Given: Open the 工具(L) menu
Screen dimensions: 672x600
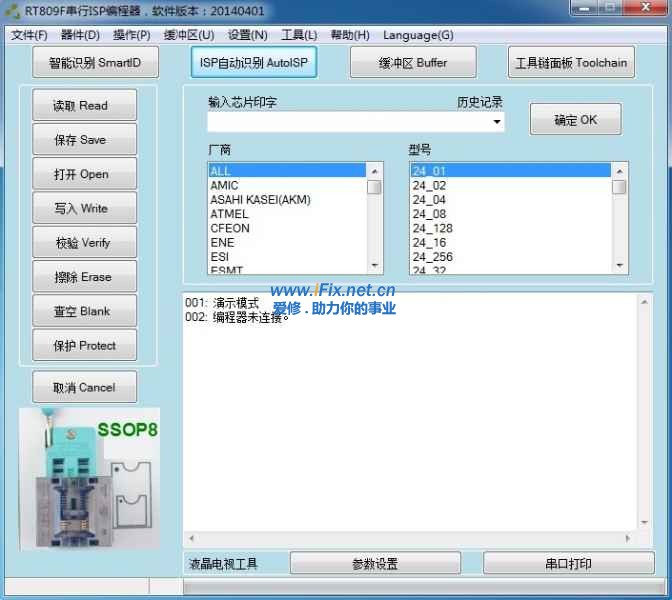Looking at the screenshot, I should tap(299, 35).
